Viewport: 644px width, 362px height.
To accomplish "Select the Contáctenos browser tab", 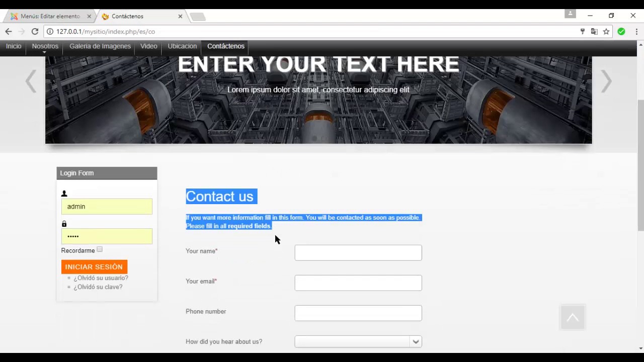I will coord(142,16).
